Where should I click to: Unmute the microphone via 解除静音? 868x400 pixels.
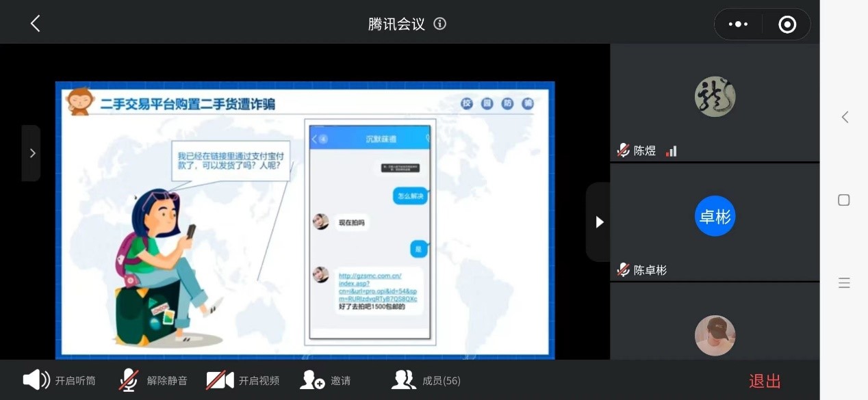click(x=153, y=380)
